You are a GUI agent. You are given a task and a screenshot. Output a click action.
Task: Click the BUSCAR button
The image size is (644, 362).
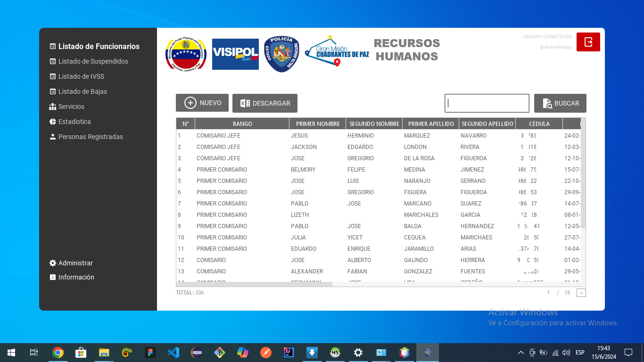[560, 103]
